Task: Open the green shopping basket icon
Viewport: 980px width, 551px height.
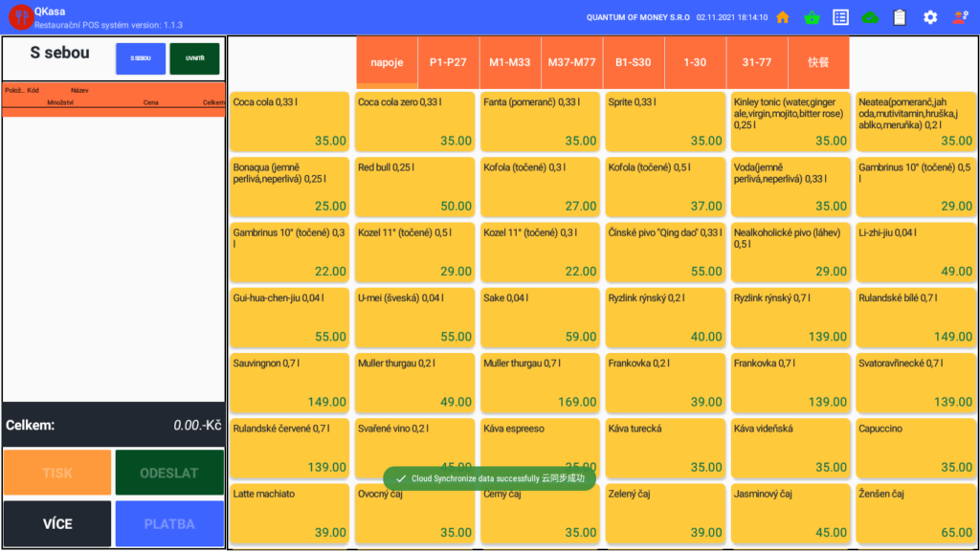Action: point(812,17)
